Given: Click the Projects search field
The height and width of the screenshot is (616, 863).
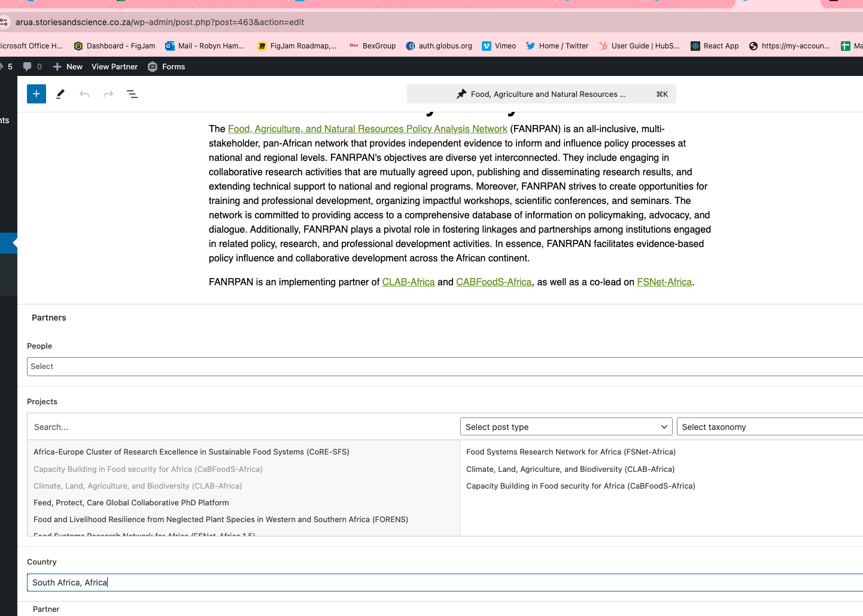Looking at the screenshot, I should tap(242, 427).
